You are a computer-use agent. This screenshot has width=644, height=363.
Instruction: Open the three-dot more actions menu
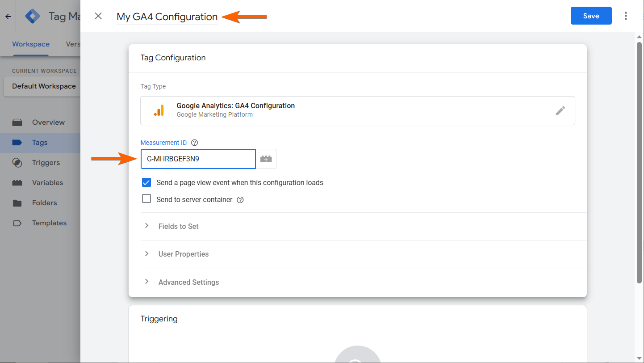tap(626, 16)
